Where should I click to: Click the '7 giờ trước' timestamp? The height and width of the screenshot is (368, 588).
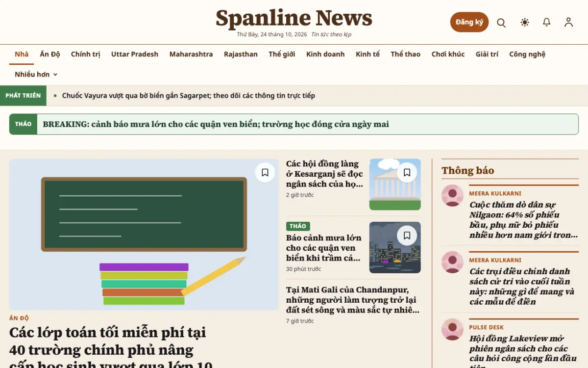pos(300,321)
